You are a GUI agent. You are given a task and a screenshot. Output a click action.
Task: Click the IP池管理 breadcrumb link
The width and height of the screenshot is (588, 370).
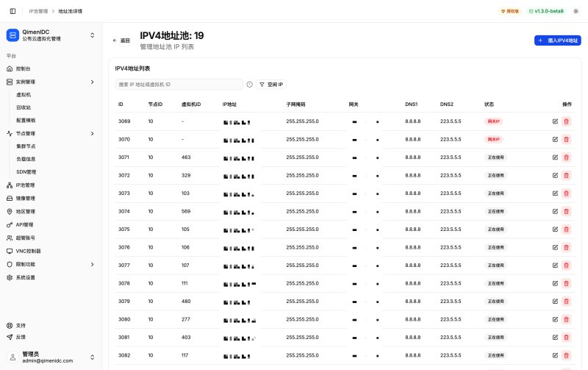coord(39,11)
